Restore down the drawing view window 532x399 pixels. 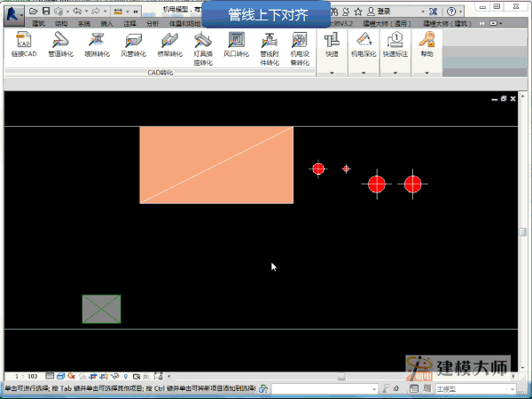click(504, 98)
